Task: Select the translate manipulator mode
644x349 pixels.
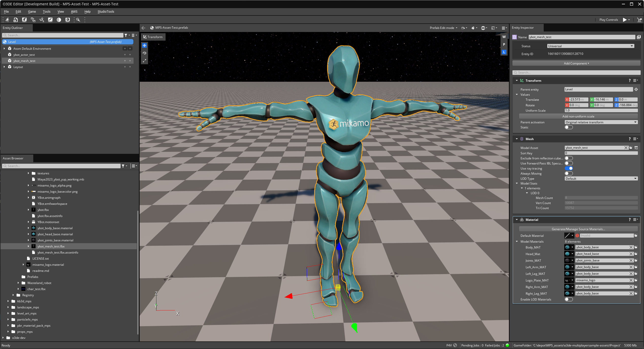Action: pos(144,45)
